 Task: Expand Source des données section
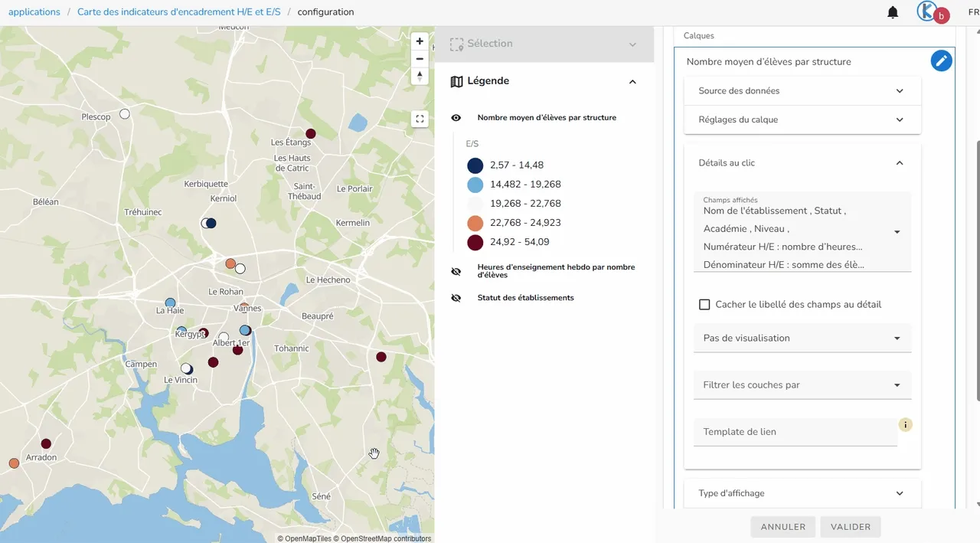point(802,90)
